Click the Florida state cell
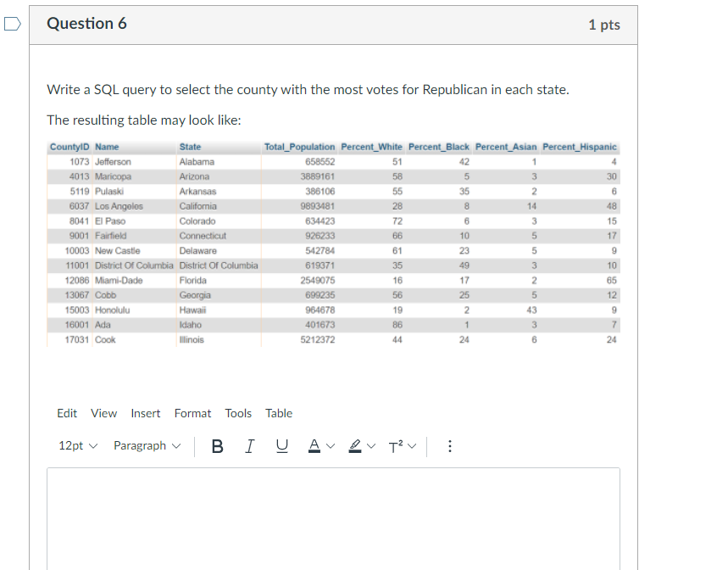Screen dimensions: 728x570 192,281
